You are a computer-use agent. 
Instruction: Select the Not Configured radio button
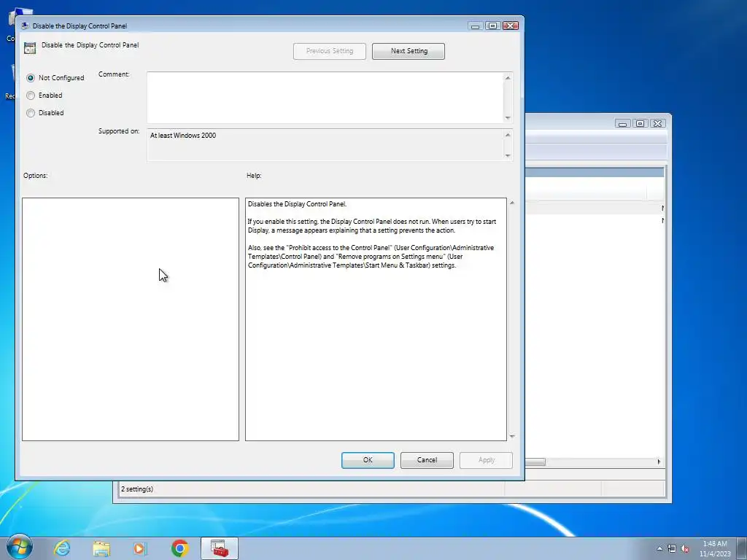31,77
